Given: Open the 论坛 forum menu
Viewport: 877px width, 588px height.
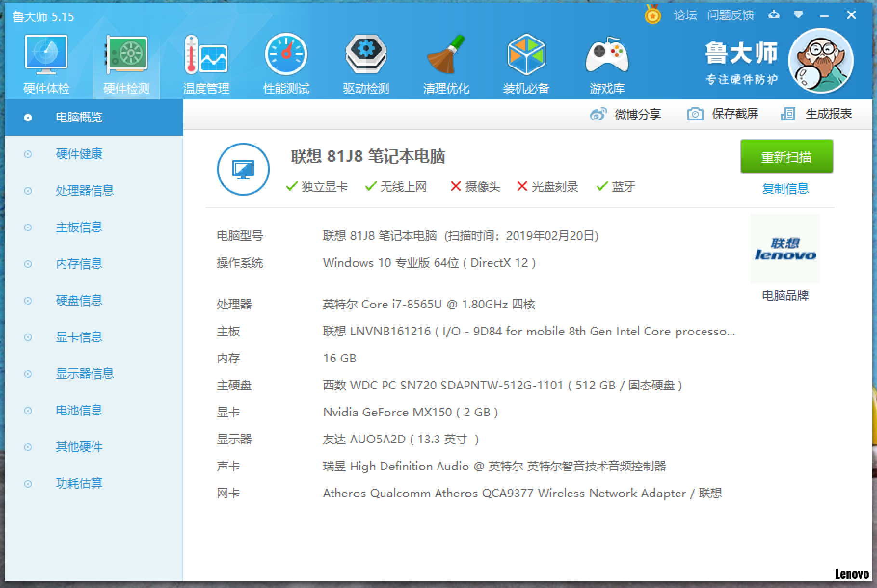Looking at the screenshot, I should pos(685,15).
